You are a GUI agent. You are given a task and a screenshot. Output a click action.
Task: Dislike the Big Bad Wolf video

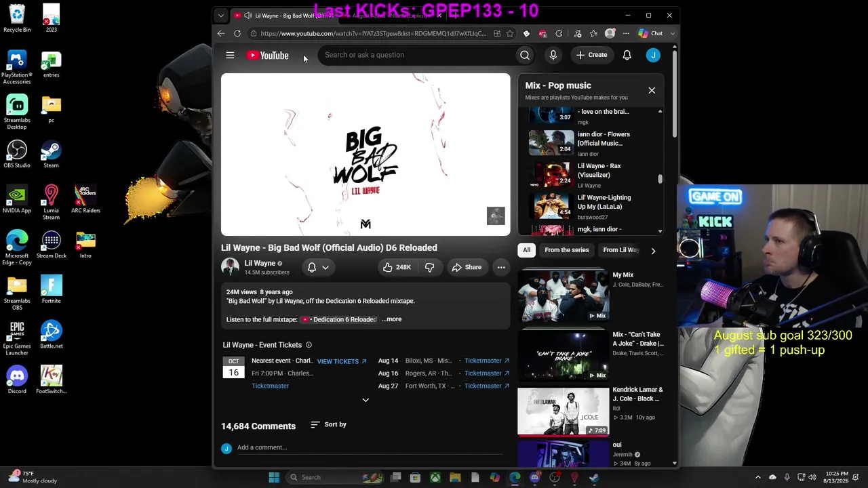429,268
